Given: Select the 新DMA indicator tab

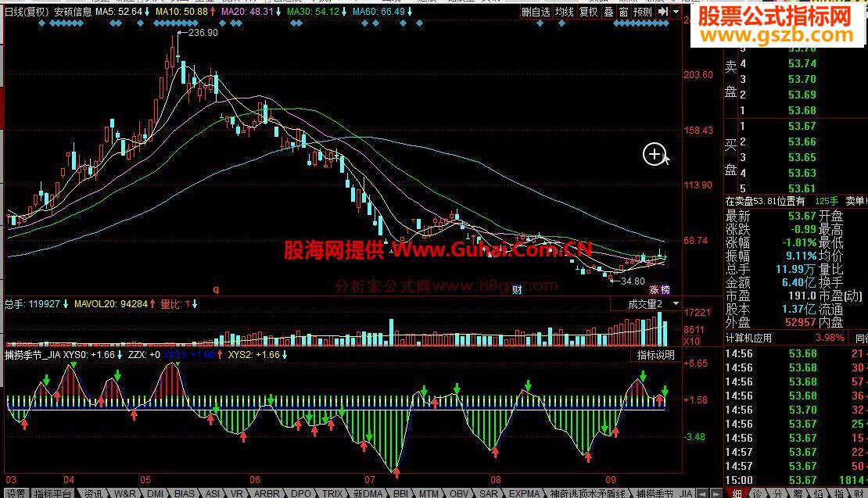Looking at the screenshot, I should coord(368,493).
